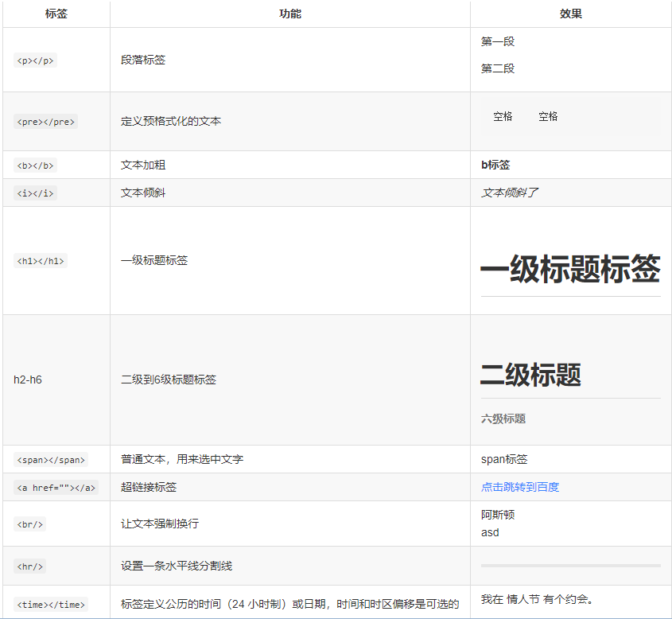This screenshot has width=672, height=619.
Task: Click the 让文本强制换行 description
Action: coord(160,524)
